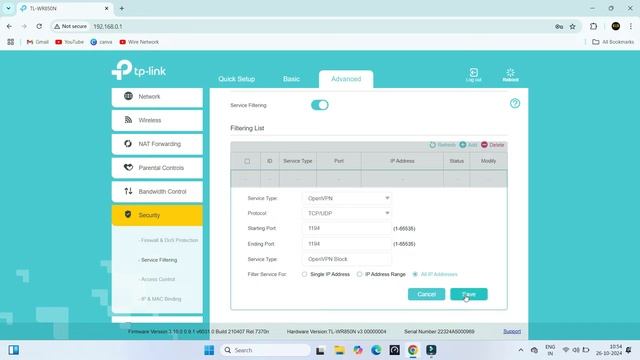Image resolution: width=640 pixels, height=360 pixels.
Task: Open Google Chrome from taskbar
Action: click(x=413, y=350)
